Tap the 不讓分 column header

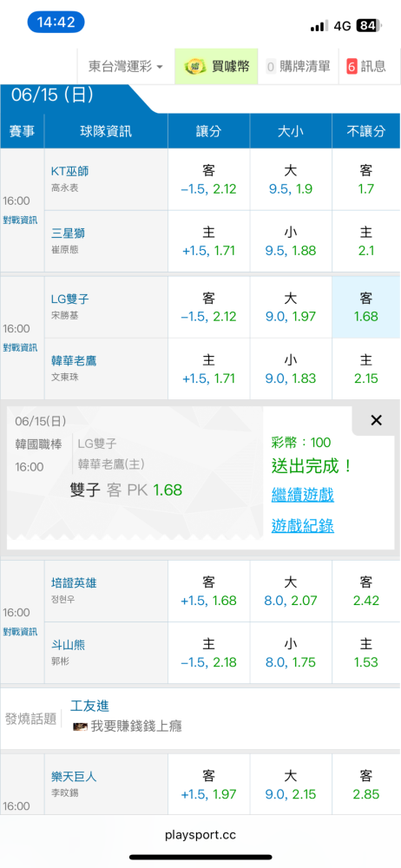(366, 131)
